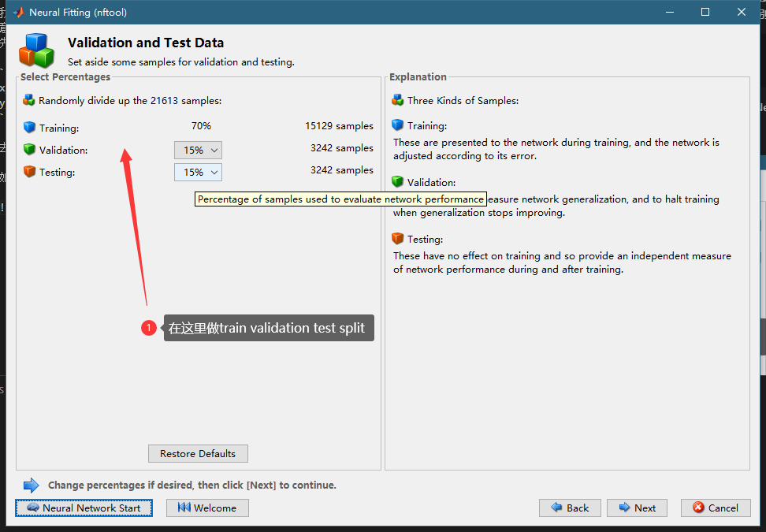
Task: Jump to the Welcome page
Action: (x=207, y=508)
